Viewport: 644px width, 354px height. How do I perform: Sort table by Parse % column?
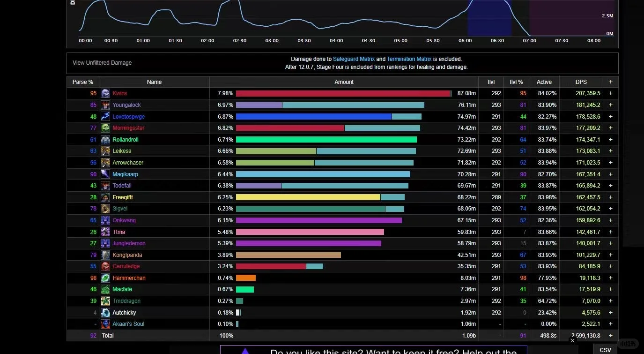click(83, 82)
